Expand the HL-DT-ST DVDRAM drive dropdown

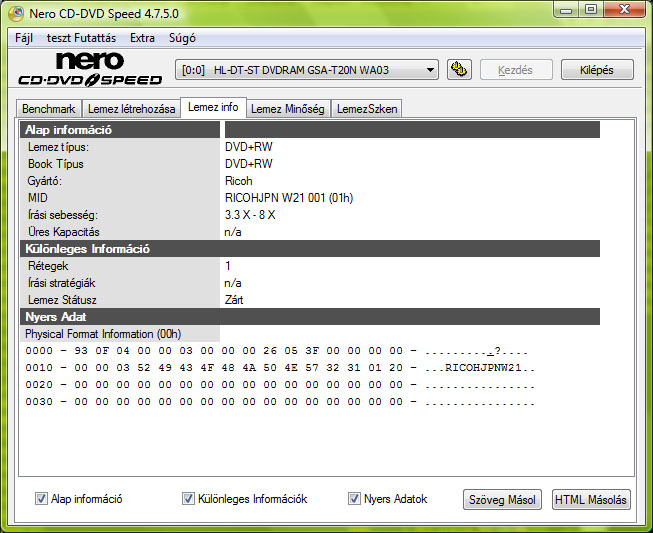coord(431,70)
